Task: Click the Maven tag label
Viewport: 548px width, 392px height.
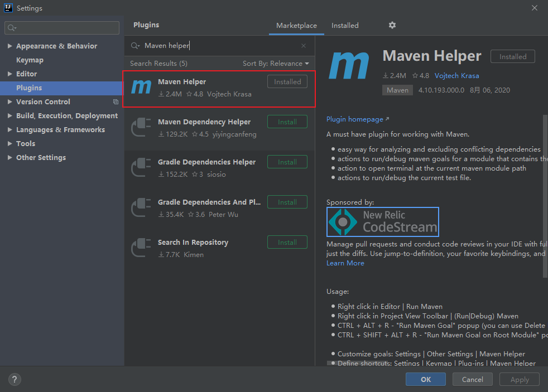Action: 397,90
